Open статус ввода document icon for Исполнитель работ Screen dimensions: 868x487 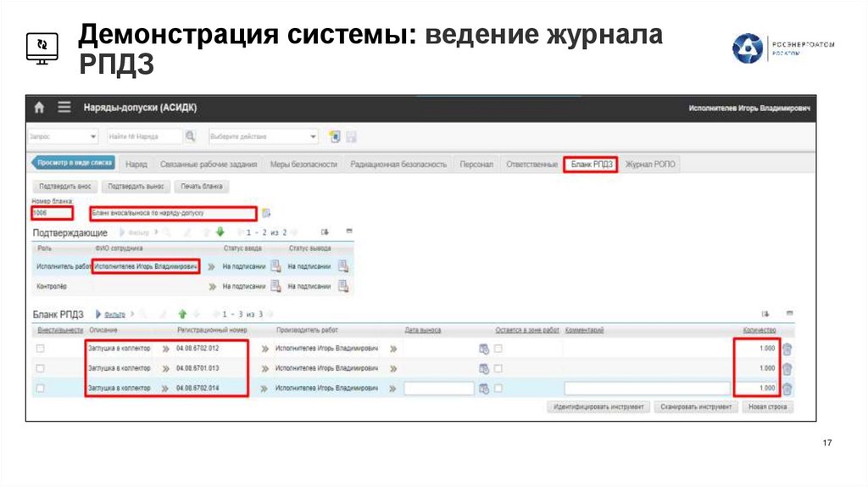[x=275, y=266]
